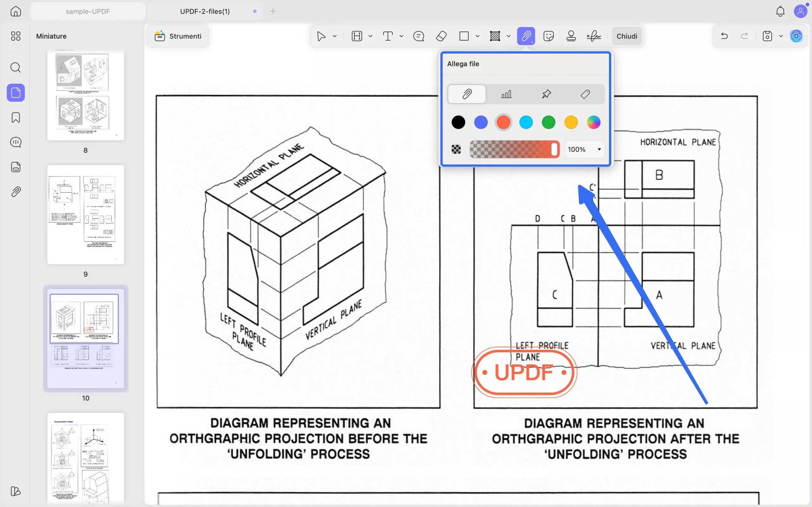Switch to the UPDF-2-files(1) tab
Viewport: 812px width, 507px height.
205,11
